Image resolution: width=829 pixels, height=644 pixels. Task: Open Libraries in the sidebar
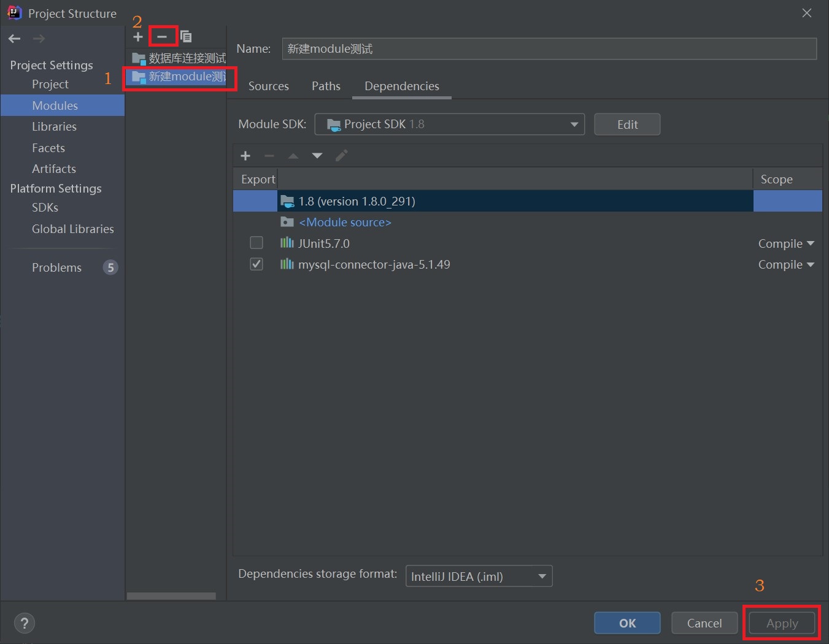(54, 126)
